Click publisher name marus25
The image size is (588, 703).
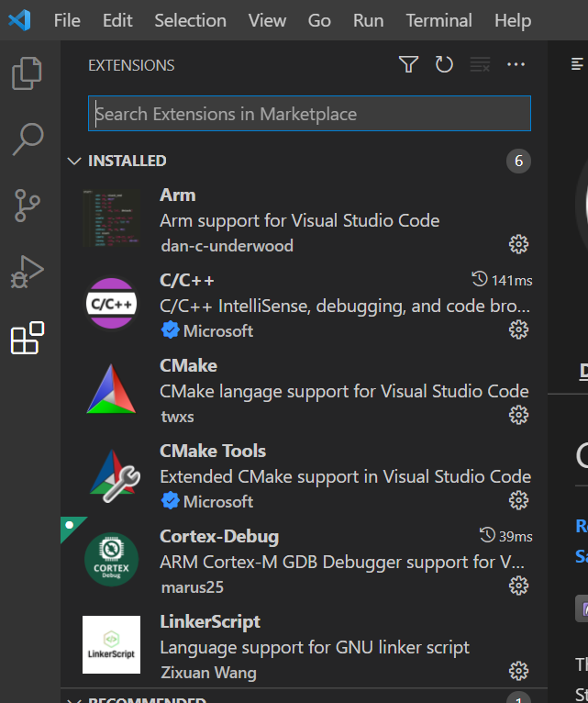(x=193, y=587)
